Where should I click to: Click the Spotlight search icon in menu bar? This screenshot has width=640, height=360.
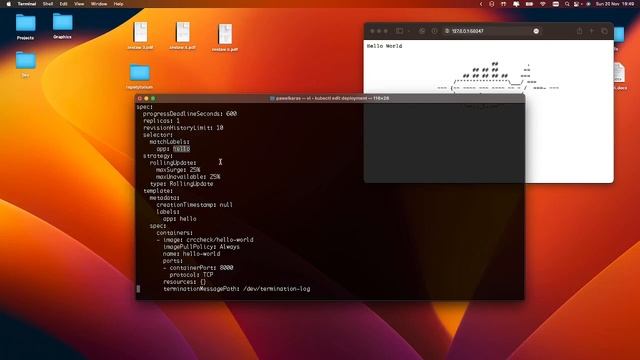pyautogui.click(x=567, y=4)
